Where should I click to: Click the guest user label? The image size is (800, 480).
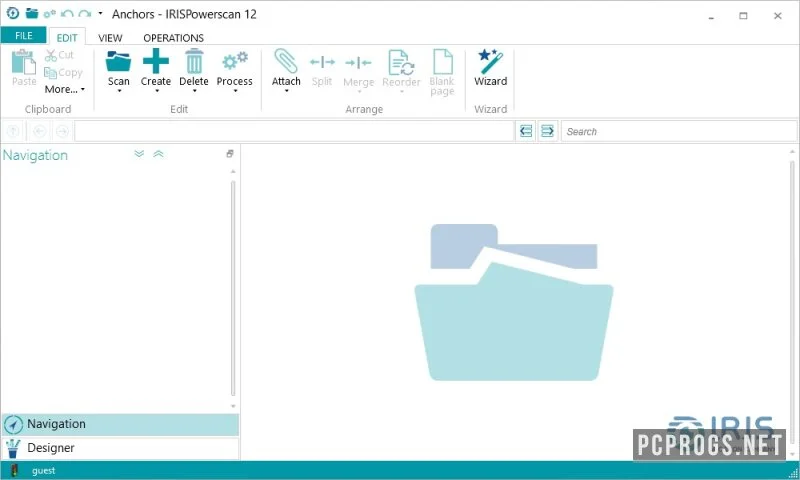point(43,470)
